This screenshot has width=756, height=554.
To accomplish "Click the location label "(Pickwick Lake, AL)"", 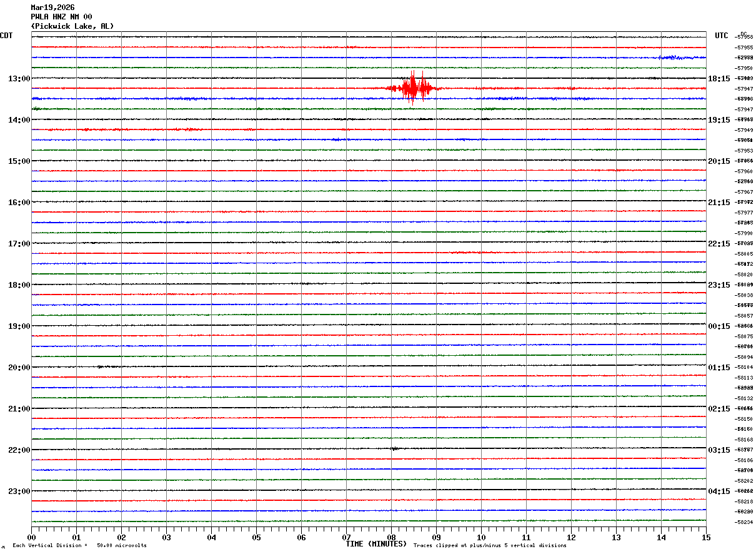I will [72, 26].
